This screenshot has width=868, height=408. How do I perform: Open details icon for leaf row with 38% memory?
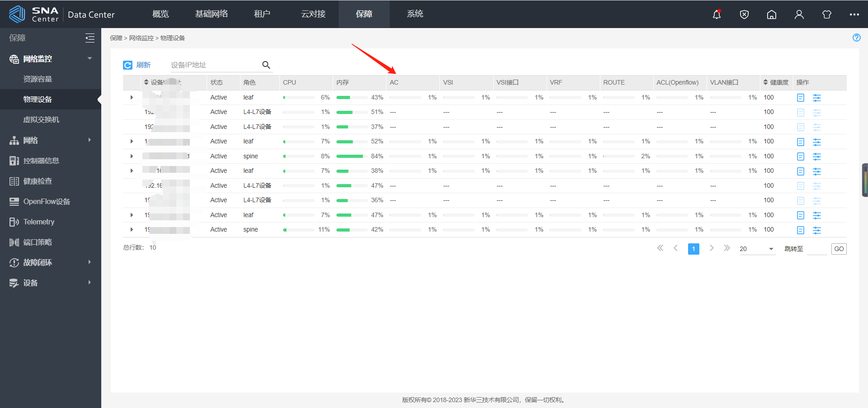coord(801,171)
